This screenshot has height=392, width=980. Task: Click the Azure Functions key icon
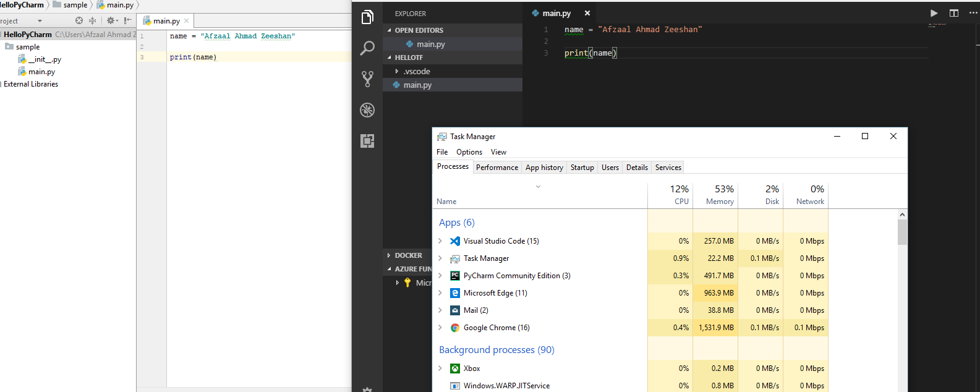point(407,283)
